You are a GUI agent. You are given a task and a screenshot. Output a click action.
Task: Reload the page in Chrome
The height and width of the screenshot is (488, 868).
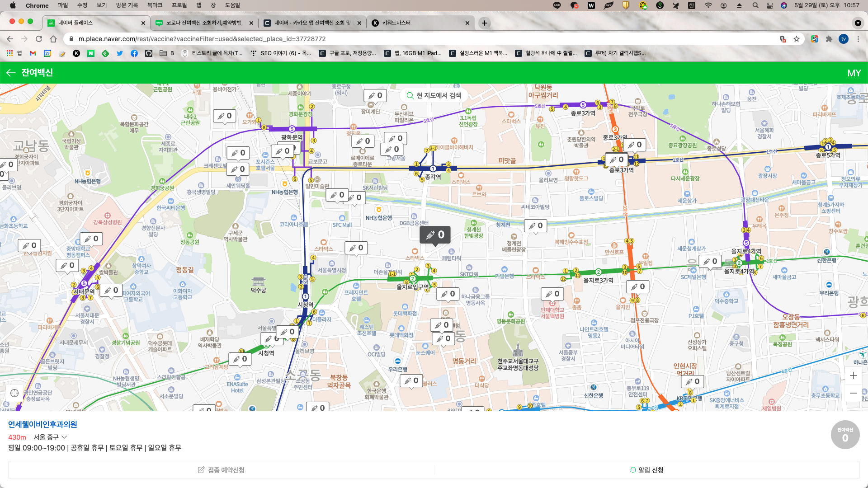click(39, 39)
